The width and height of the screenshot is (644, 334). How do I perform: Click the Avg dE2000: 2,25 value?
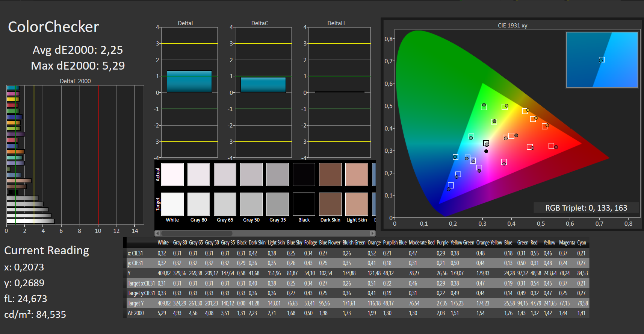tap(78, 50)
